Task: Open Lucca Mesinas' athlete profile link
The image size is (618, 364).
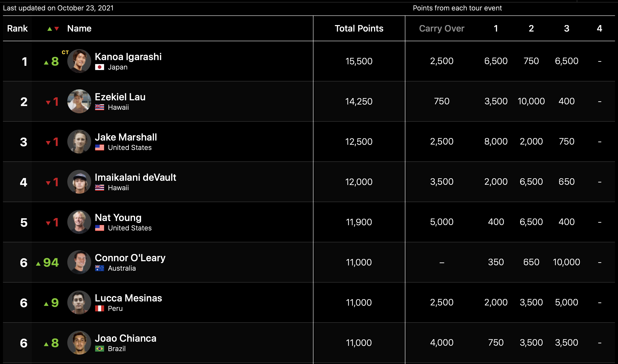Action: (x=128, y=298)
